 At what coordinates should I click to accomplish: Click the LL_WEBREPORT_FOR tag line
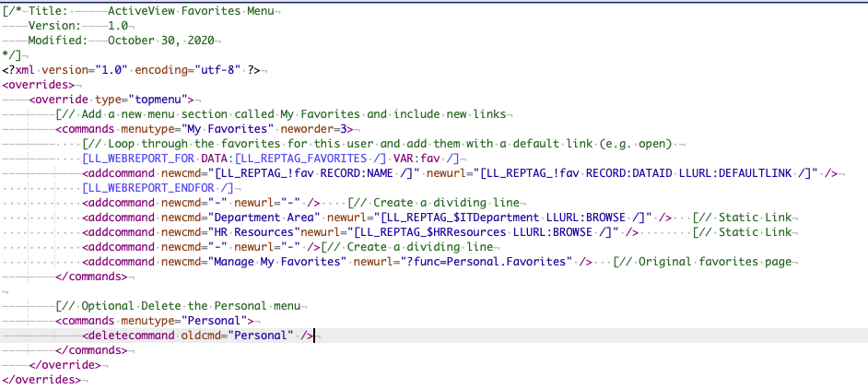click(270, 159)
